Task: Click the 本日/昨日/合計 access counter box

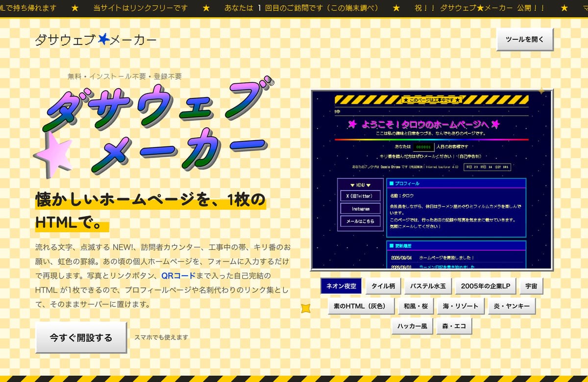Action: point(488,167)
